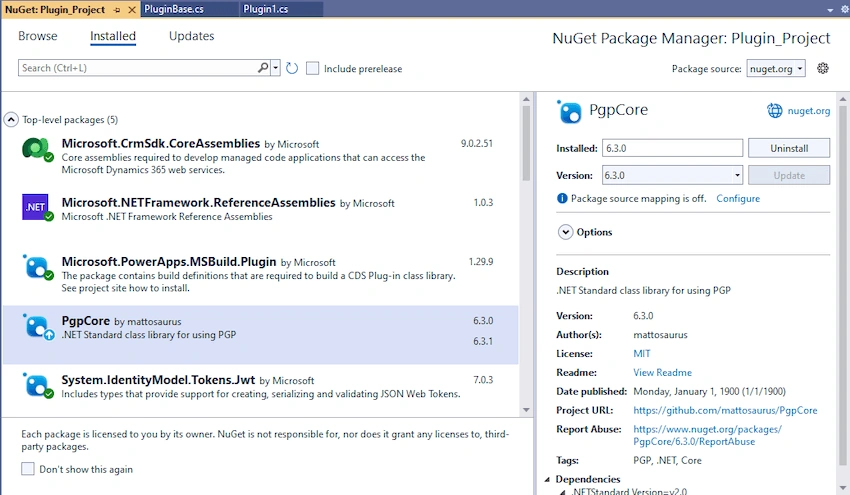Close the NuGet: Plugin_Project tab
This screenshot has width=850, height=495.
pyautogui.click(x=132, y=10)
